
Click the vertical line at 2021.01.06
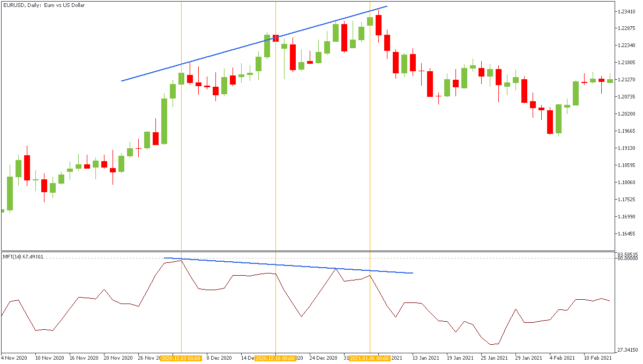(370, 161)
